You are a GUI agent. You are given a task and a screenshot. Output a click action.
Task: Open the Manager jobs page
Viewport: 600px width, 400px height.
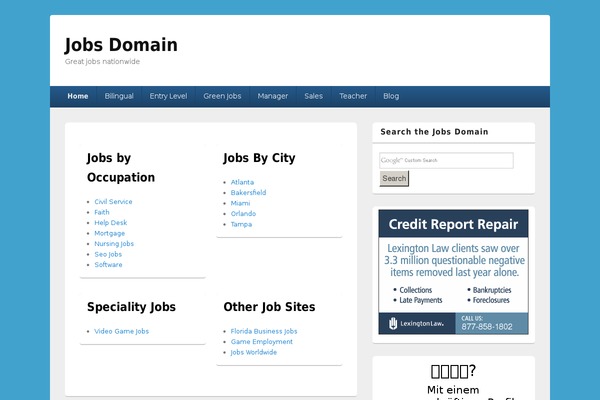(273, 96)
